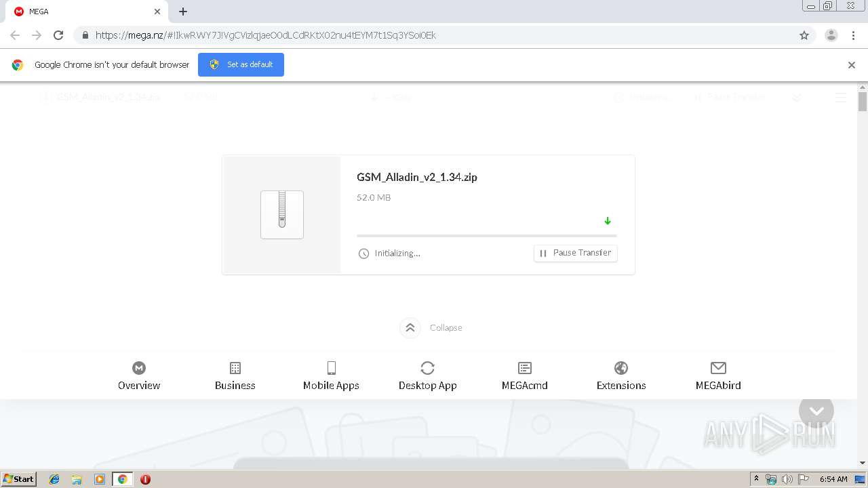Select the MEGA browser tab
This screenshot has width=868, height=488.
[87, 12]
